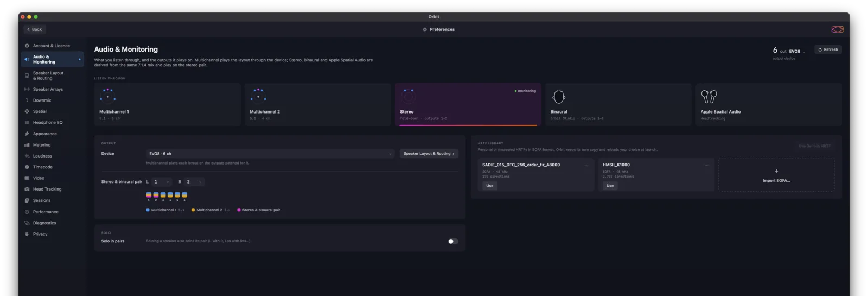868x296 pixels.
Task: Click the Diagnostics sidebar icon
Action: coord(27,223)
